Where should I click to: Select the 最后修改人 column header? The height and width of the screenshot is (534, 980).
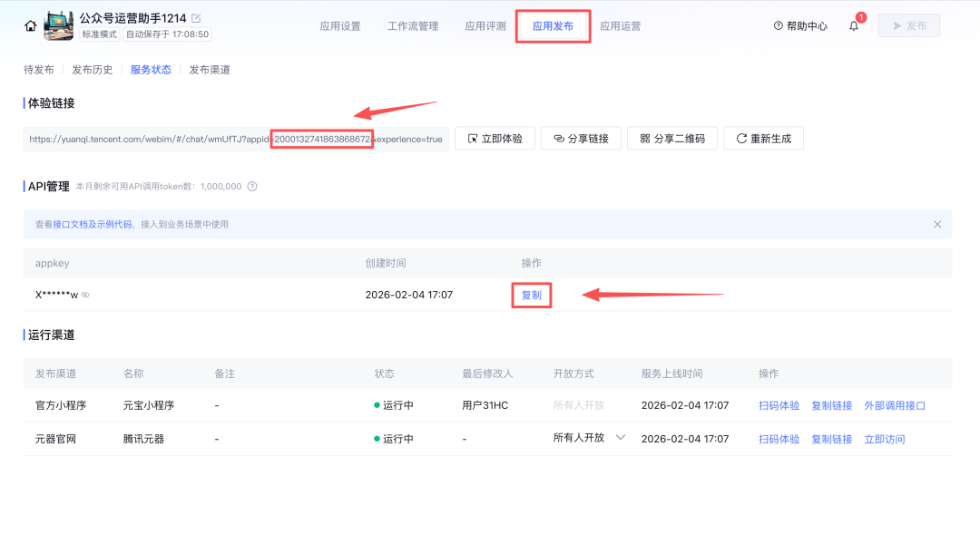pos(487,374)
